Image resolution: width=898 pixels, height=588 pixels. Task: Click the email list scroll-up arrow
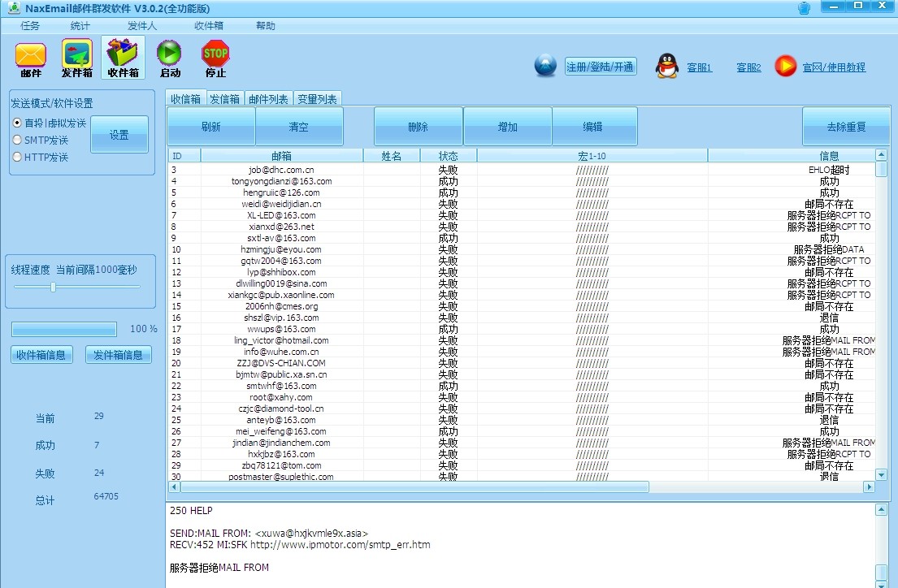point(881,154)
